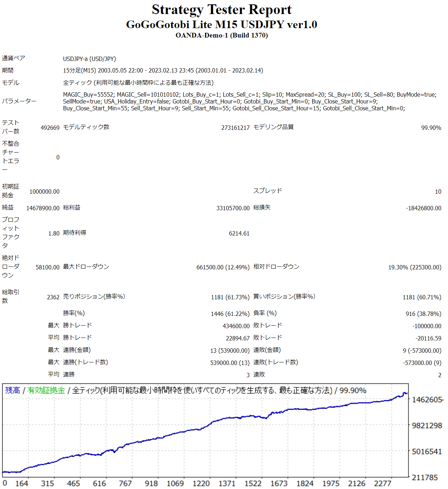This screenshot has height=489, width=448.
Task: Click OANDA-Demo-1 (Build 1370) text
Action: pyautogui.click(x=222, y=35)
